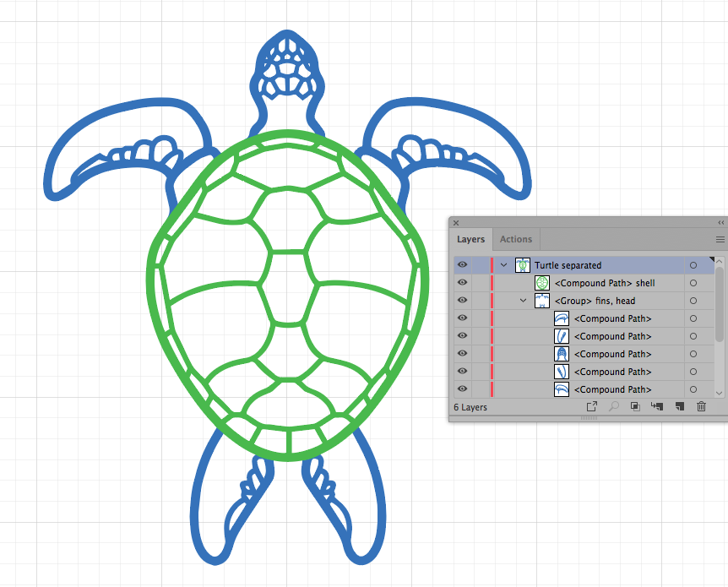Collapse panel with double-arrow icon
Viewport: 728px width, 587px height.
click(x=720, y=223)
